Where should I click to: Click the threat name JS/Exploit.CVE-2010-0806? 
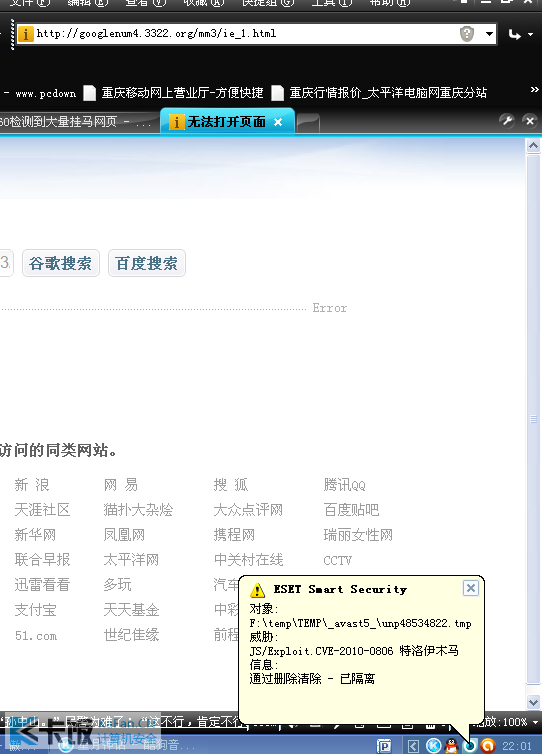[x=321, y=651]
